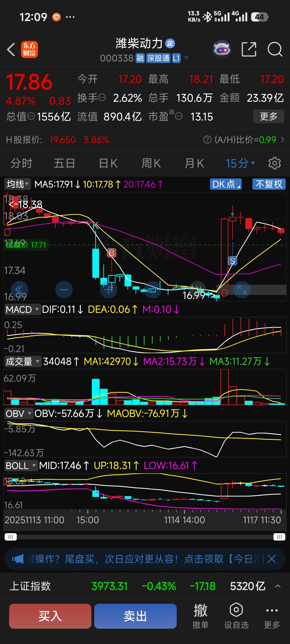Open bottom 更多 three-dots menu
Viewport: 290px width, 644px height.
coord(272,616)
